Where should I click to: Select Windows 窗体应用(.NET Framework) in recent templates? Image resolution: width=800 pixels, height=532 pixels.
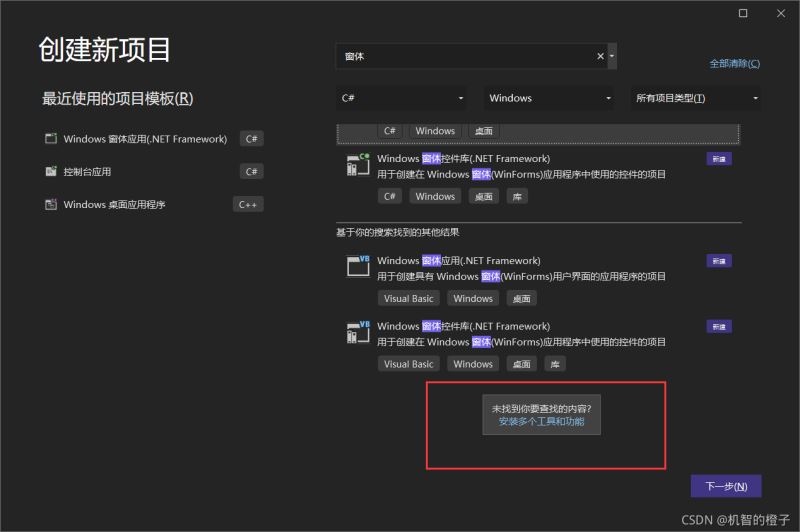point(145,139)
